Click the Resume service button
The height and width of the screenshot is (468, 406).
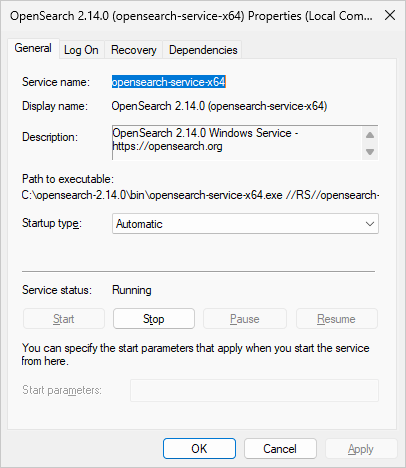point(336,319)
